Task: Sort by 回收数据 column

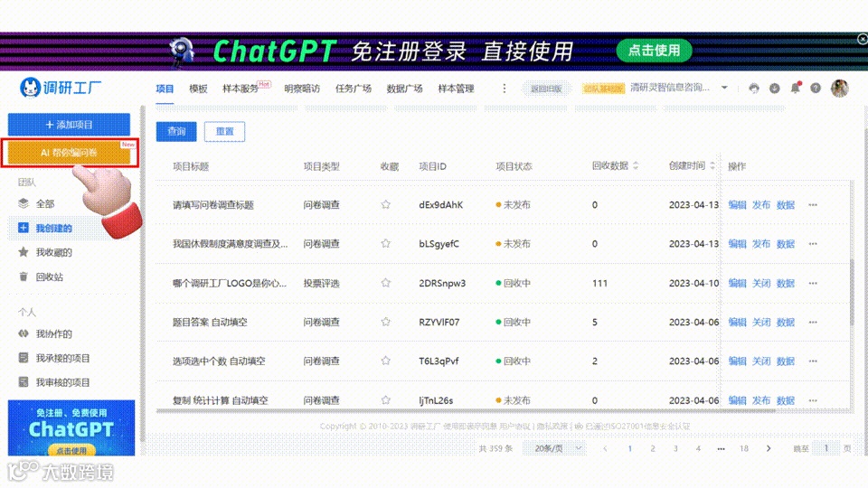Action: tap(636, 165)
